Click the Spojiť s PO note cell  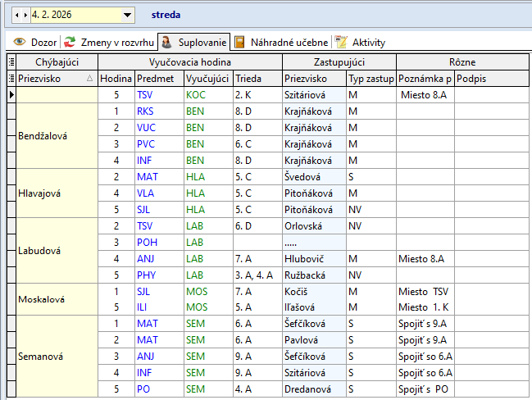[425, 390]
